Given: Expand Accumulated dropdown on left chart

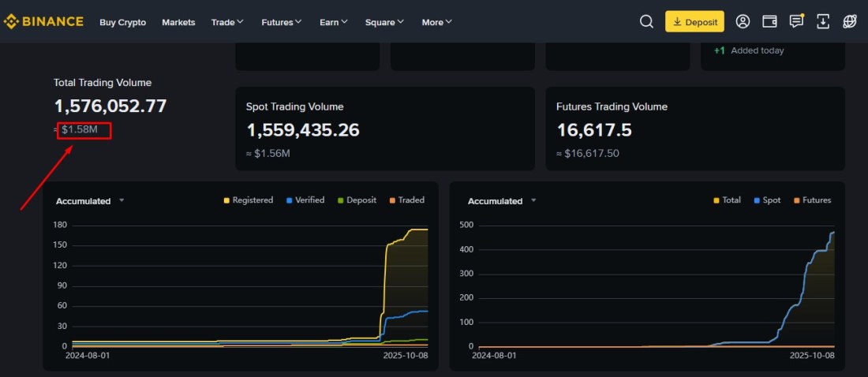Looking at the screenshot, I should [x=90, y=201].
